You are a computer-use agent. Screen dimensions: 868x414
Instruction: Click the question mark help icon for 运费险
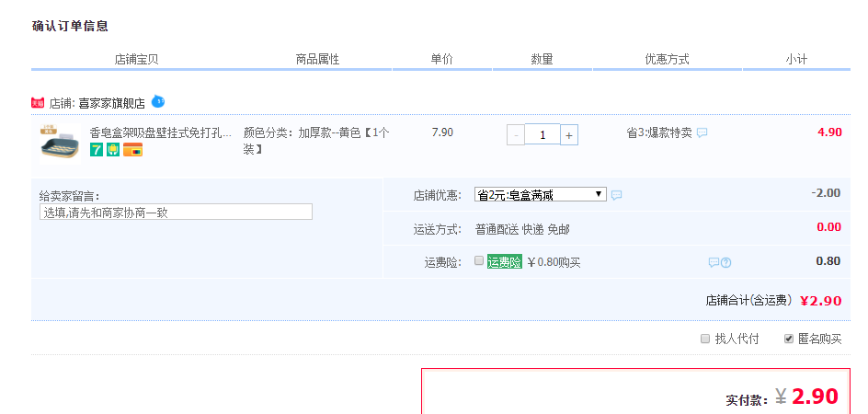725,263
